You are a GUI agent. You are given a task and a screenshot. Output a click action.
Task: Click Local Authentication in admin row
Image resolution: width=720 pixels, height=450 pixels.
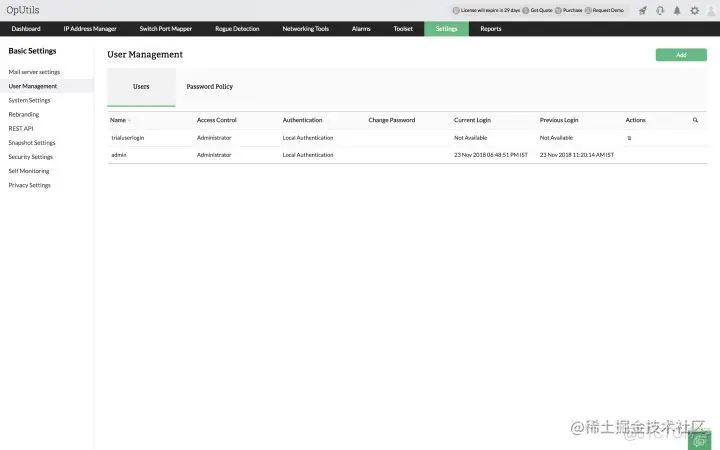(x=308, y=155)
